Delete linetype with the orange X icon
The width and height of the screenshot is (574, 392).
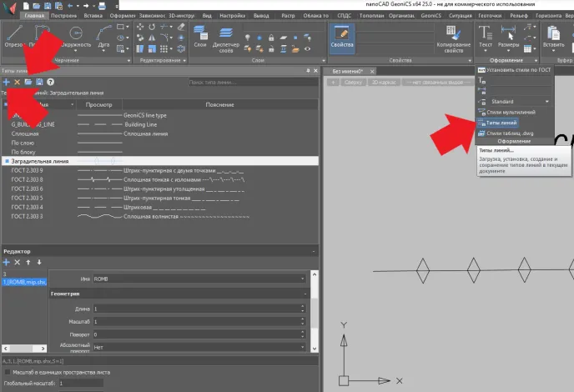click(x=17, y=83)
